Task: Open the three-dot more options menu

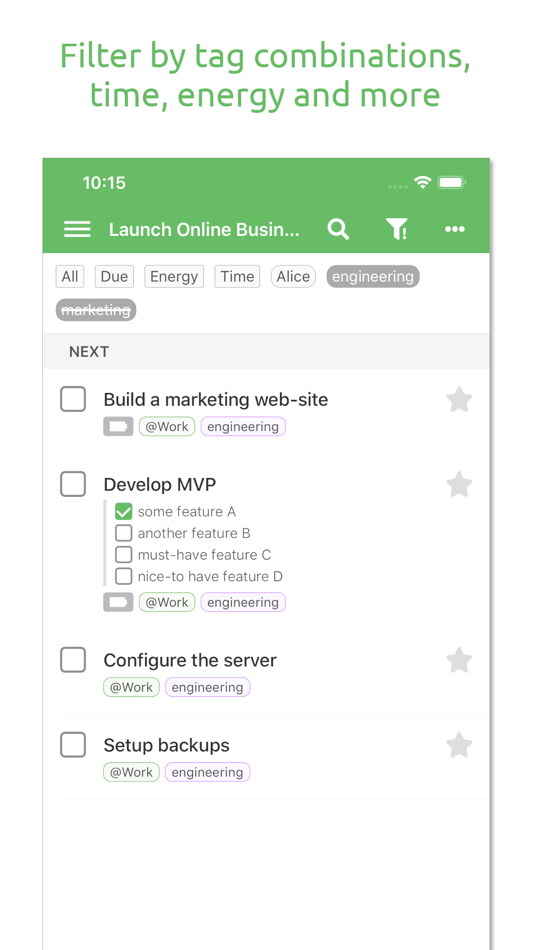Action: coord(455,229)
